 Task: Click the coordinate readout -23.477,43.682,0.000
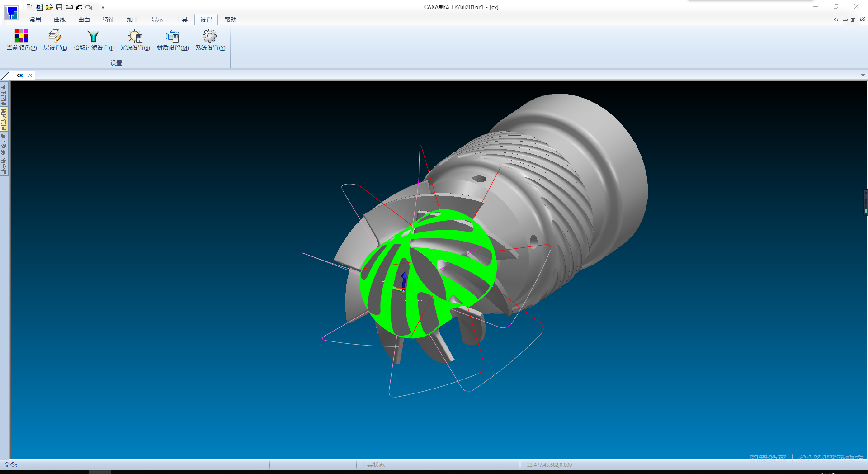click(548, 465)
